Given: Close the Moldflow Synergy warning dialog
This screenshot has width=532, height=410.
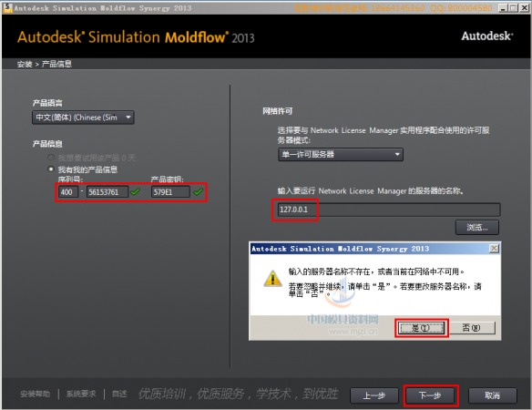Looking at the screenshot, I should point(494,249).
